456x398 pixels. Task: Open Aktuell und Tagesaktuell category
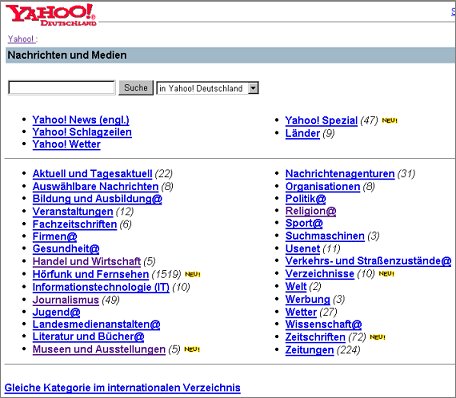tap(92, 174)
